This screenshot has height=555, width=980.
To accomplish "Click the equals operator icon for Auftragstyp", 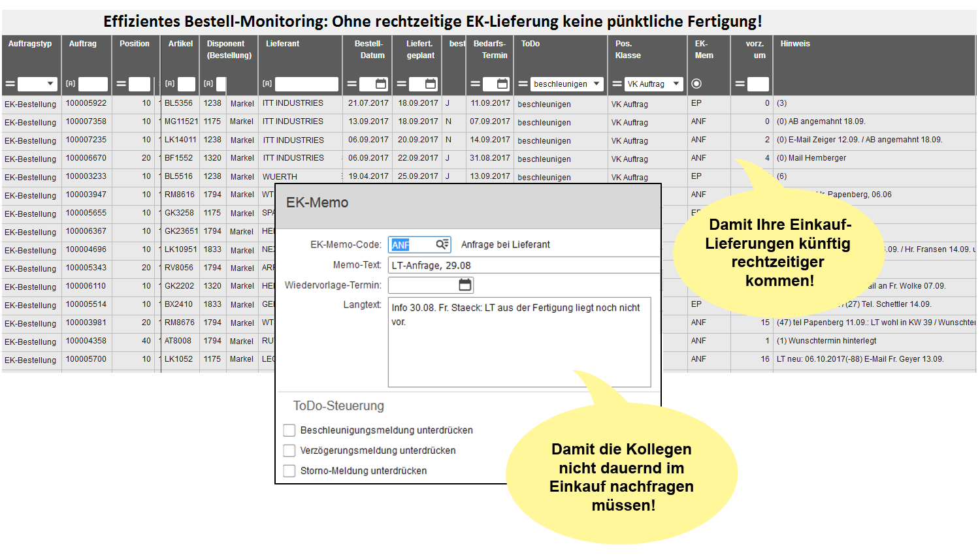I will pyautogui.click(x=10, y=84).
